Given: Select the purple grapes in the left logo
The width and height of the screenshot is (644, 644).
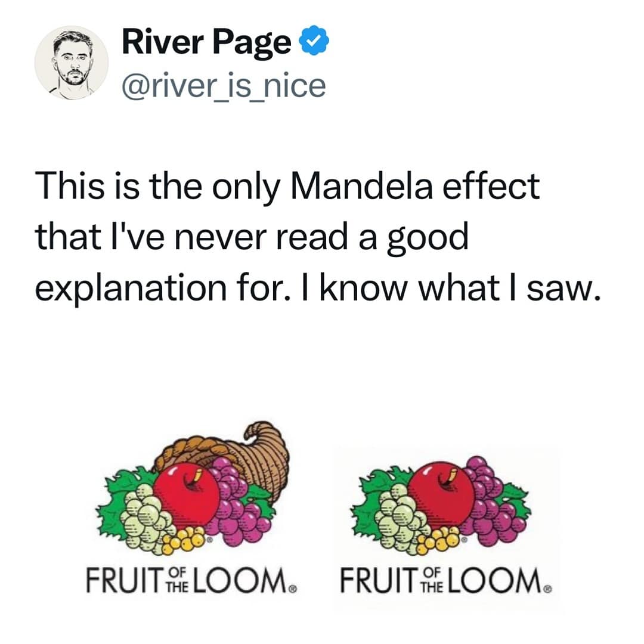Looking at the screenshot, I should coord(235,502).
